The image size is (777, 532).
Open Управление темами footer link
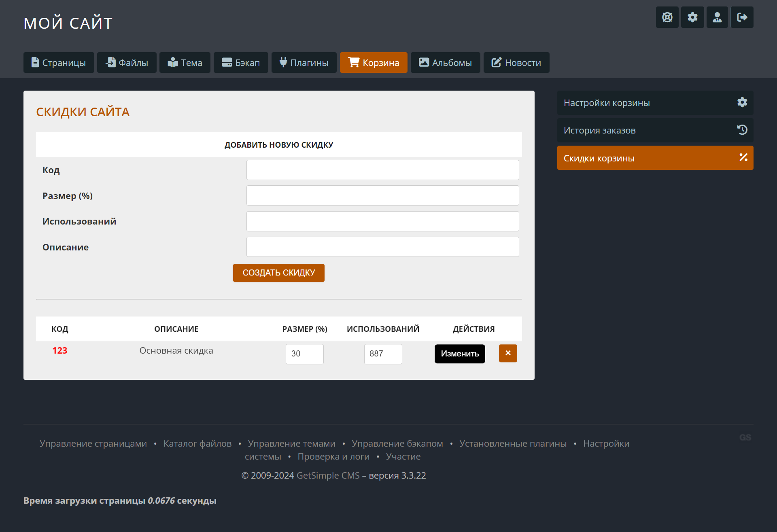pyautogui.click(x=291, y=443)
